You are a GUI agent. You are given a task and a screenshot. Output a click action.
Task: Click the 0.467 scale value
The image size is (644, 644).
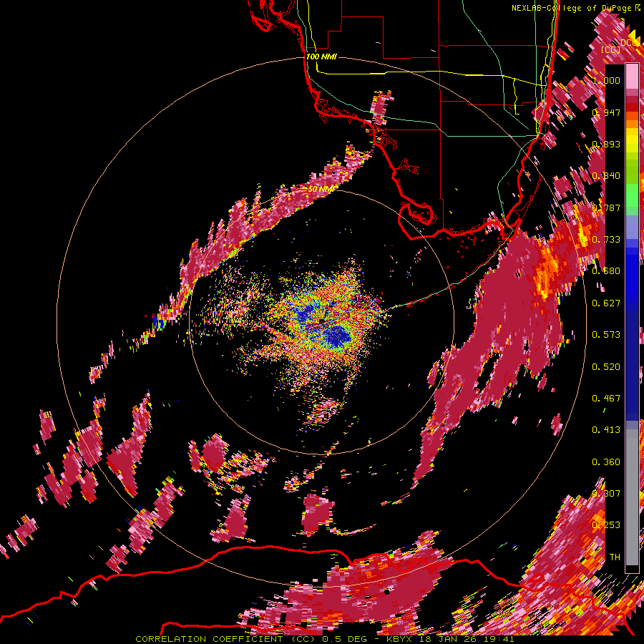point(606,399)
